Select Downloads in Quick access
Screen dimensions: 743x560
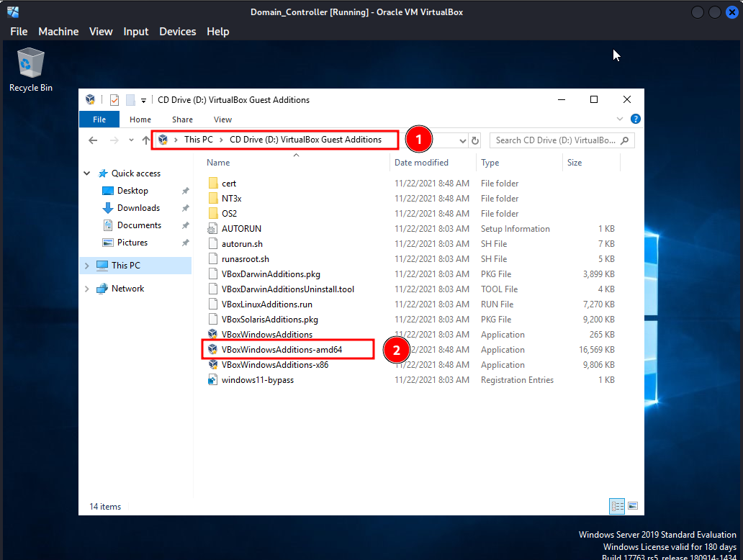(x=138, y=208)
